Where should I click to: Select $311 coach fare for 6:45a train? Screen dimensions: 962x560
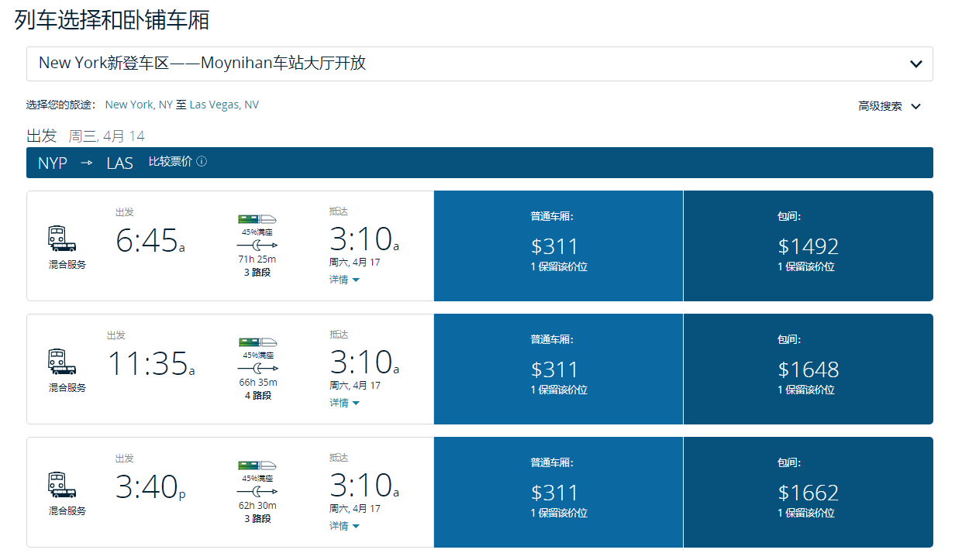pos(558,246)
